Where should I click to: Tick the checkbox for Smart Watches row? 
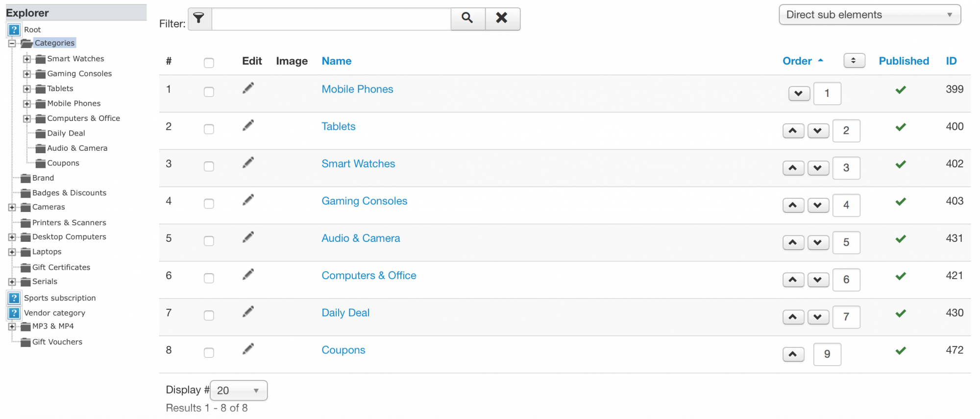pos(209,166)
